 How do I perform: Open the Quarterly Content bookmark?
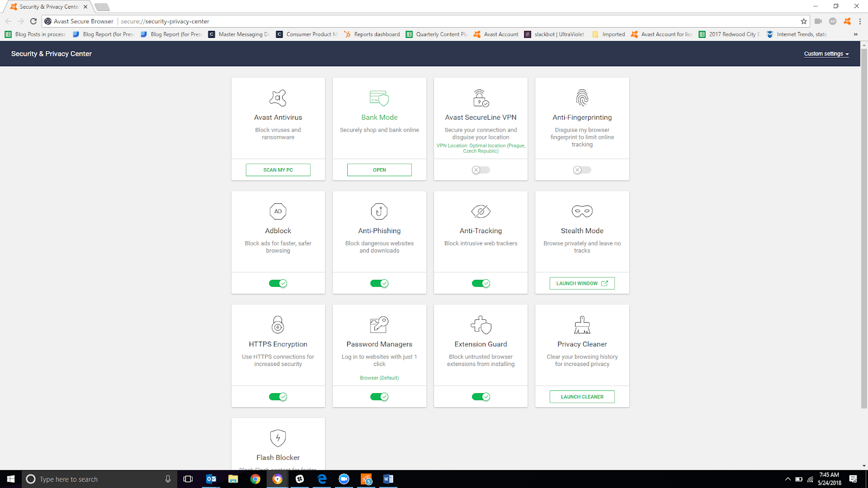point(437,34)
